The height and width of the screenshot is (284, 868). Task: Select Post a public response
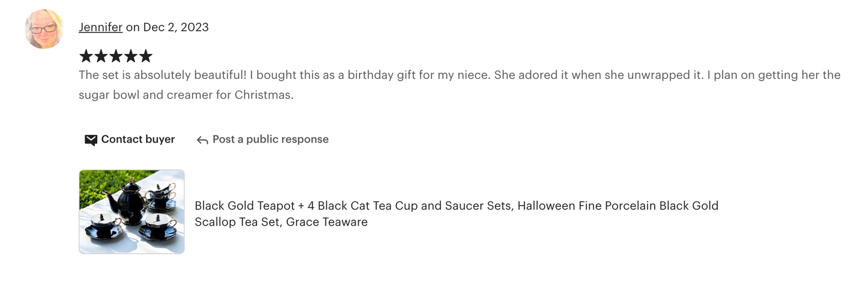click(x=270, y=140)
